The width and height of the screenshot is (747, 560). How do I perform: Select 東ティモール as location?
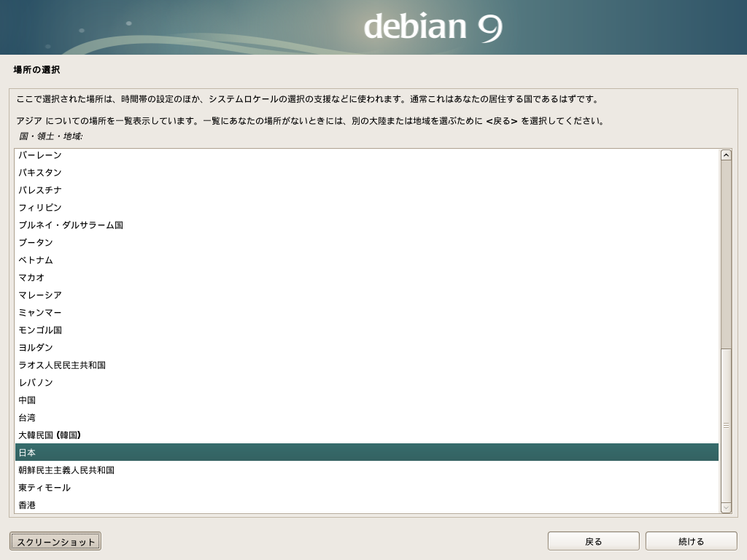click(366, 488)
